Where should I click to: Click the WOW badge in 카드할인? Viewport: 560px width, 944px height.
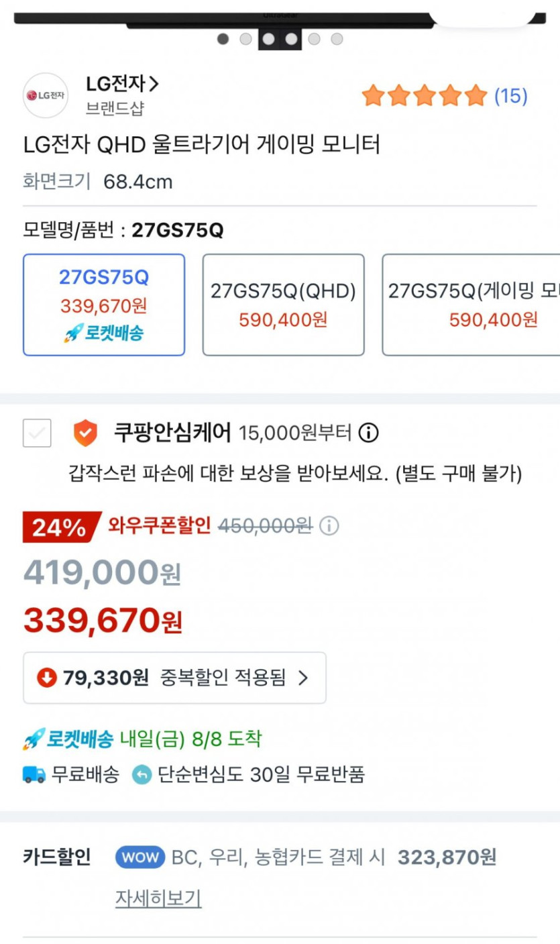click(x=140, y=857)
